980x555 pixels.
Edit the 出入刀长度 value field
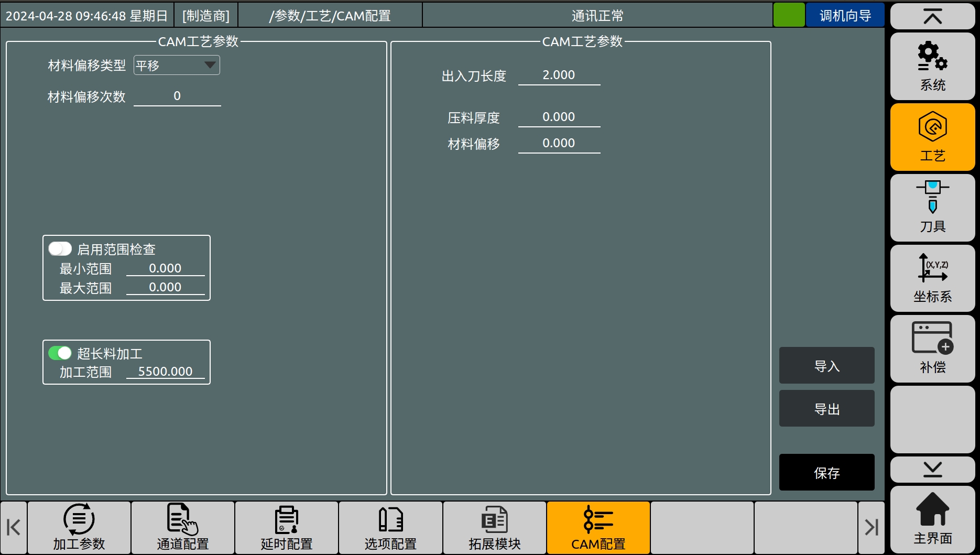(559, 75)
